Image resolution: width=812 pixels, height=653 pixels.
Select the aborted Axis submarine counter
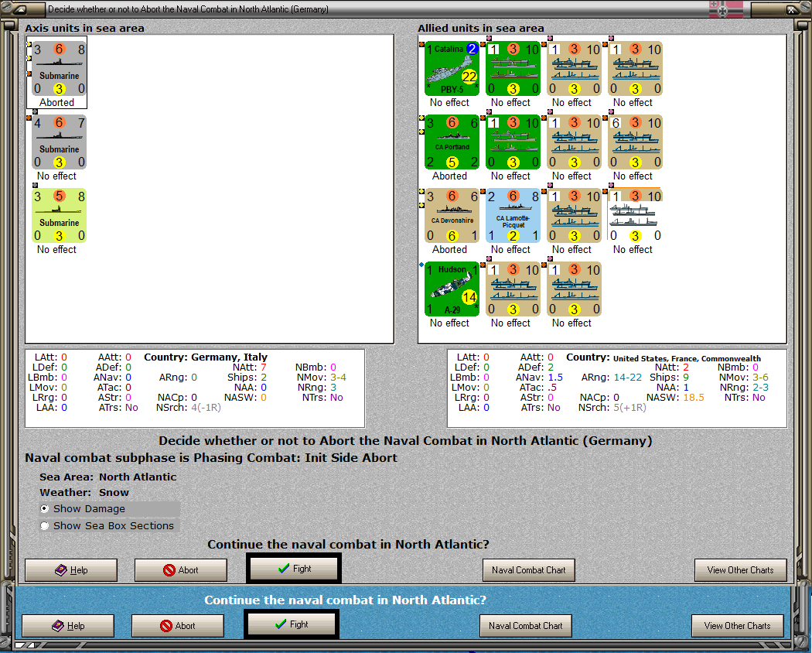tap(59, 68)
